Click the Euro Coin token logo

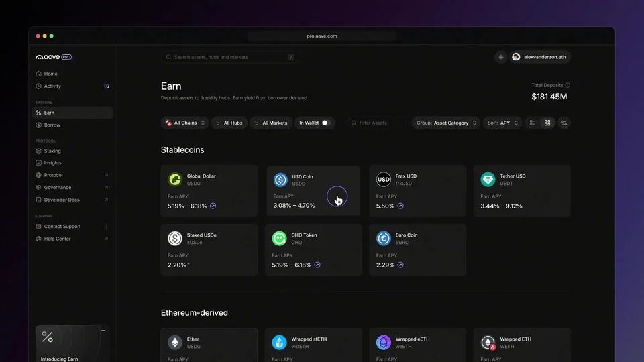384,239
